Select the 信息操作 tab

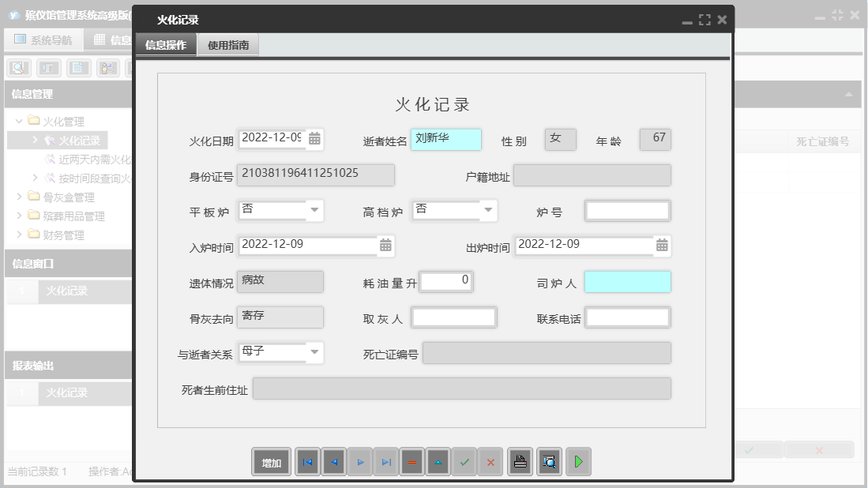click(166, 46)
